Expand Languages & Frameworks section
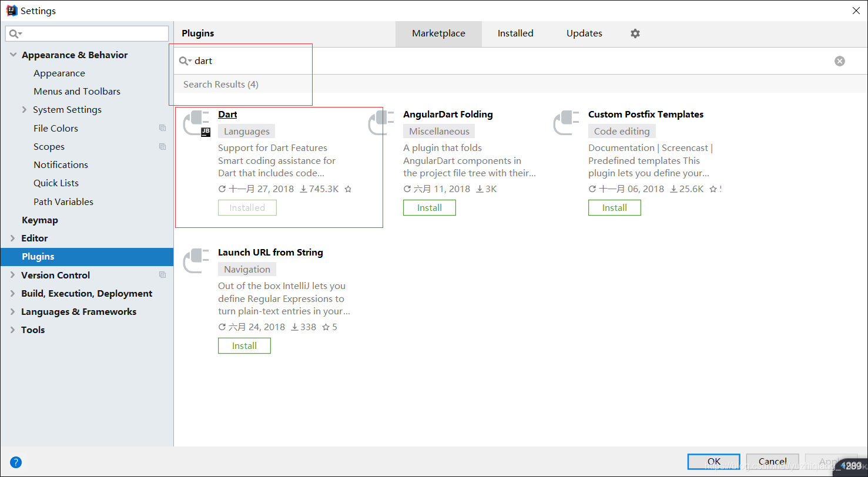 13,311
